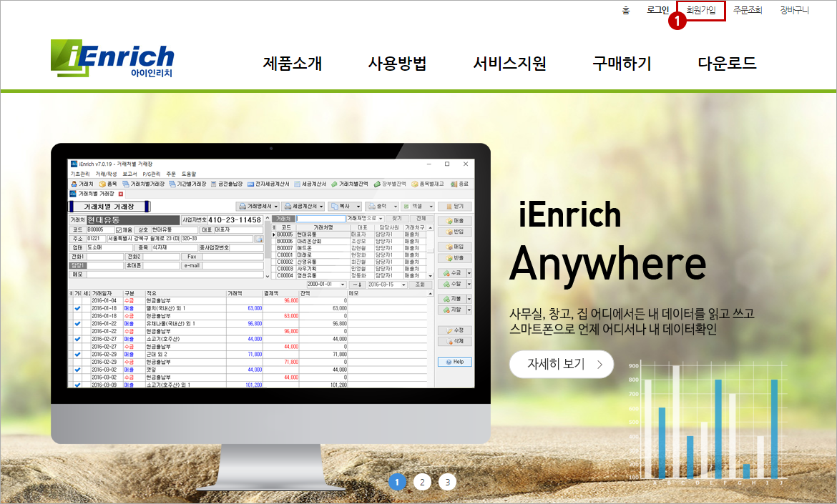
Task: Go to banner slide 2
Action: (x=422, y=482)
